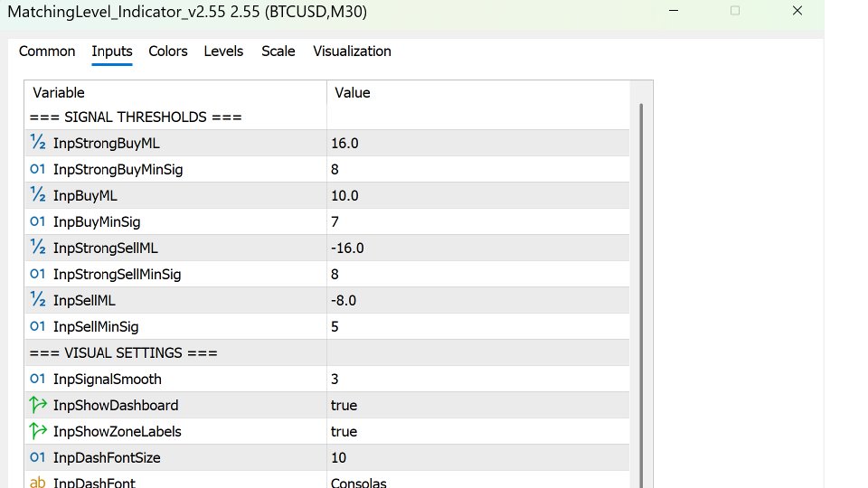Viewport: 868px width, 488px height.
Task: Click the double-type icon beside InpBuyML
Action: click(x=38, y=195)
